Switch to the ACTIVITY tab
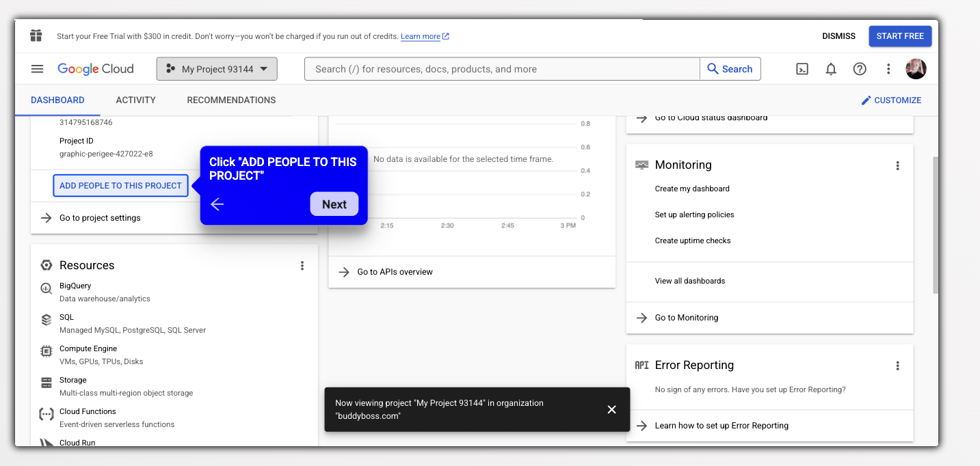The image size is (980, 466). pyautogui.click(x=136, y=100)
